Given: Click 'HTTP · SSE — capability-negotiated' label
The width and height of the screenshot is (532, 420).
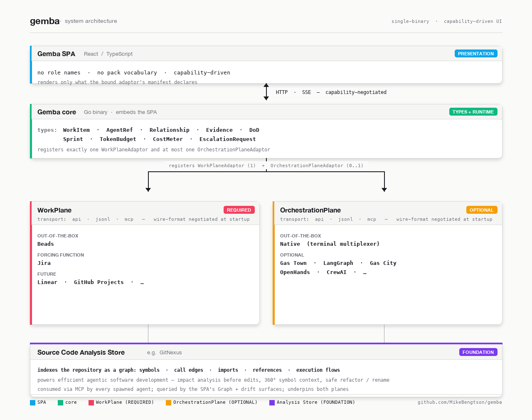Looking at the screenshot, I should (331, 92).
